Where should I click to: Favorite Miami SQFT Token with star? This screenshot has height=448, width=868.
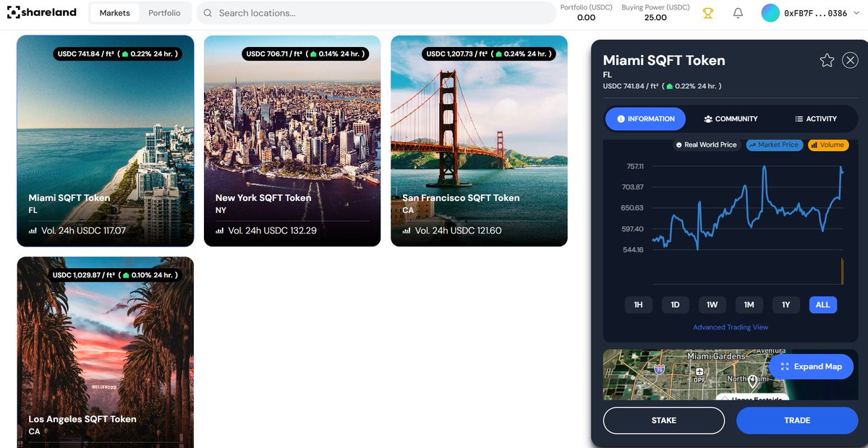(x=827, y=61)
